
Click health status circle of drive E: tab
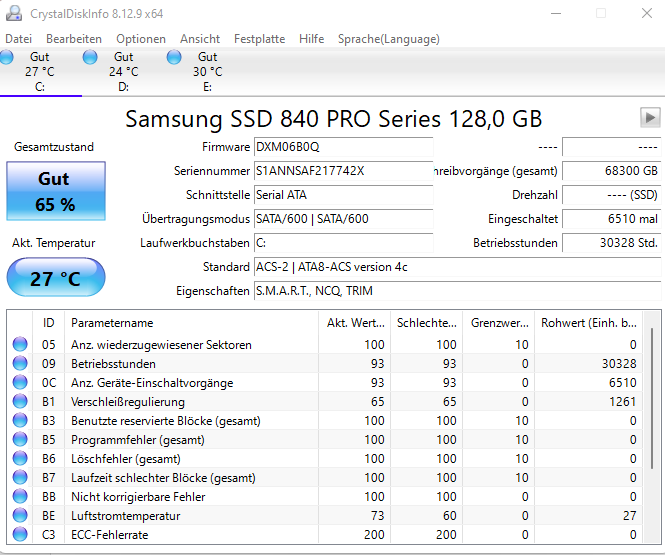point(174,57)
